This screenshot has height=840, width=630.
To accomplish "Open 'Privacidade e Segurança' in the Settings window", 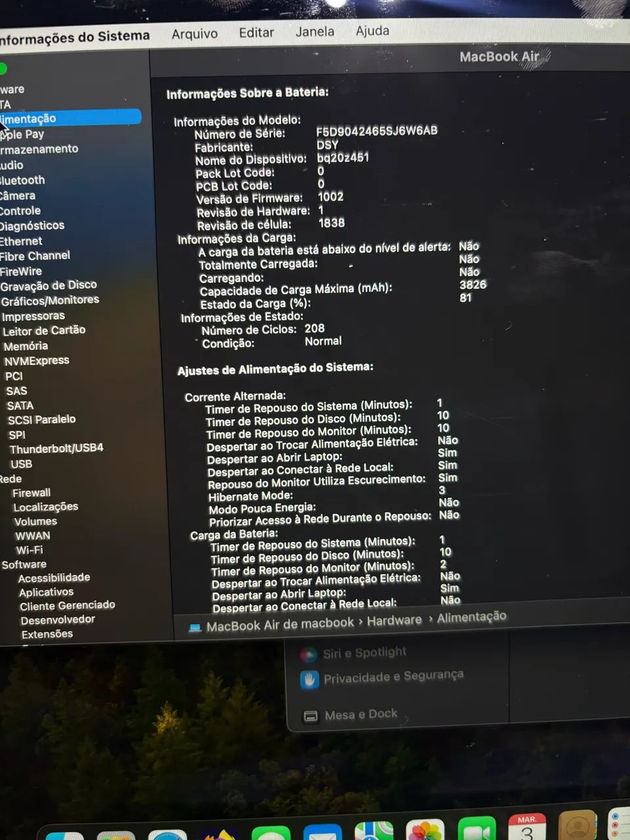I will coord(394,677).
